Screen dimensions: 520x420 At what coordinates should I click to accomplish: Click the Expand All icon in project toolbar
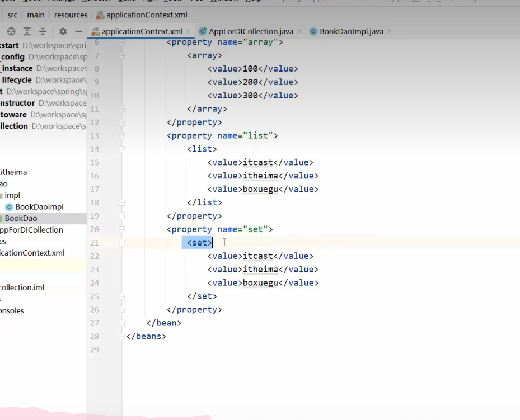[x=27, y=31]
